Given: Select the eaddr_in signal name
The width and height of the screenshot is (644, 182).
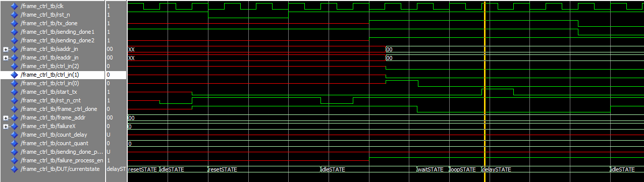Looking at the screenshot, I should 49,58.
